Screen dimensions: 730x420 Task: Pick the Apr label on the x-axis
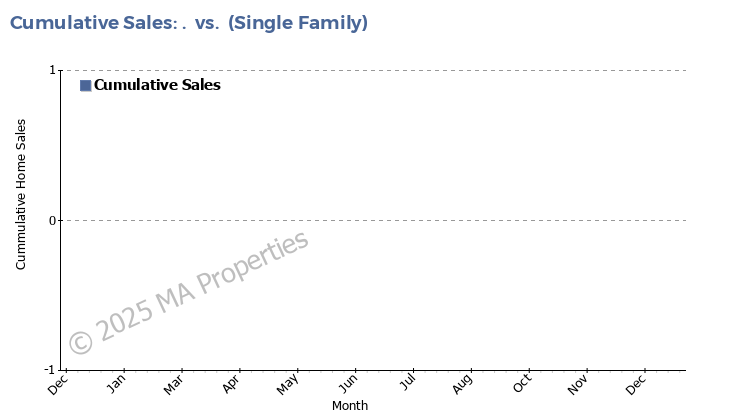[232, 382]
